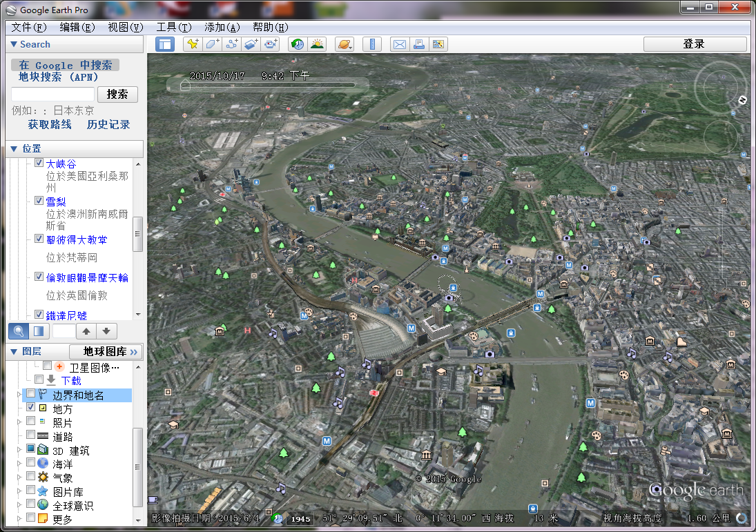756x532 pixels.
Task: Click the 位置 list vertical scrollbar
Action: tap(138, 234)
